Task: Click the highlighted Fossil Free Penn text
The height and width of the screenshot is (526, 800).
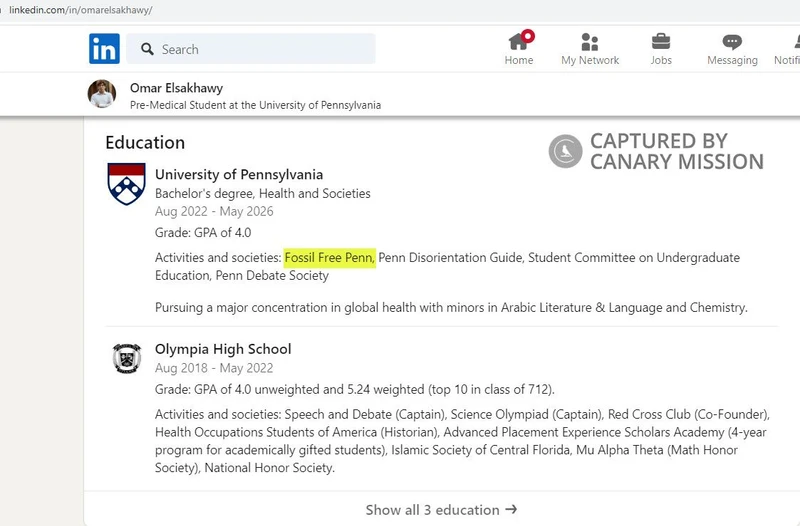Action: click(x=329, y=258)
